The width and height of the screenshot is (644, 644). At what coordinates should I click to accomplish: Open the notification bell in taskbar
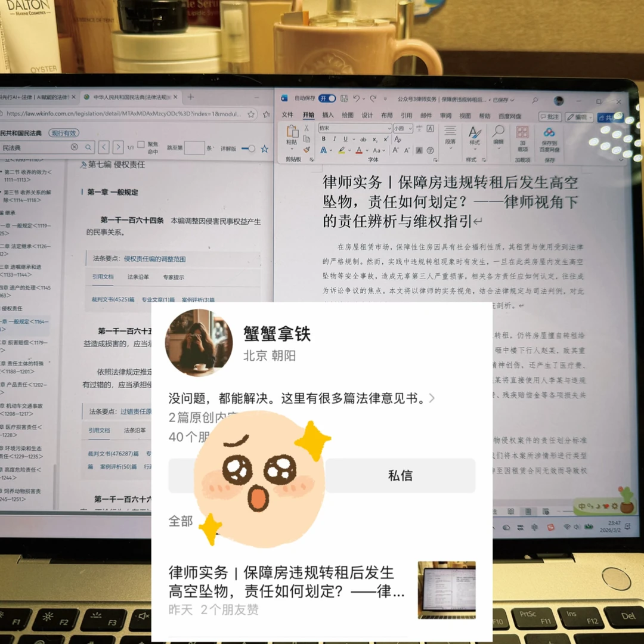click(x=628, y=526)
